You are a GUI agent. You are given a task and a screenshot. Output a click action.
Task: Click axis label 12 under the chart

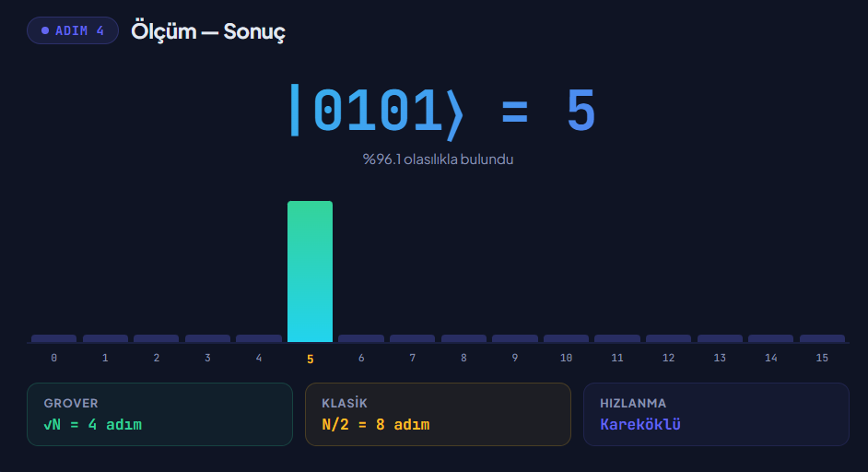click(x=668, y=358)
